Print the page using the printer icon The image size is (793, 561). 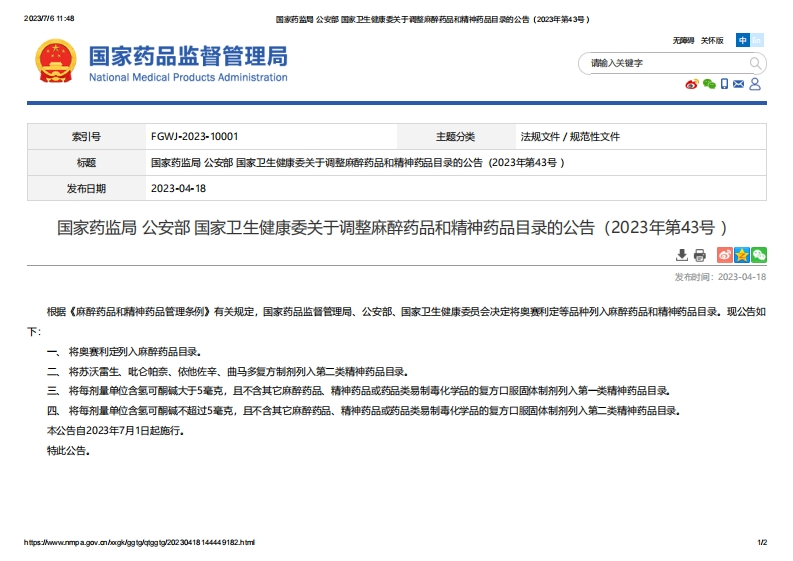(x=700, y=255)
